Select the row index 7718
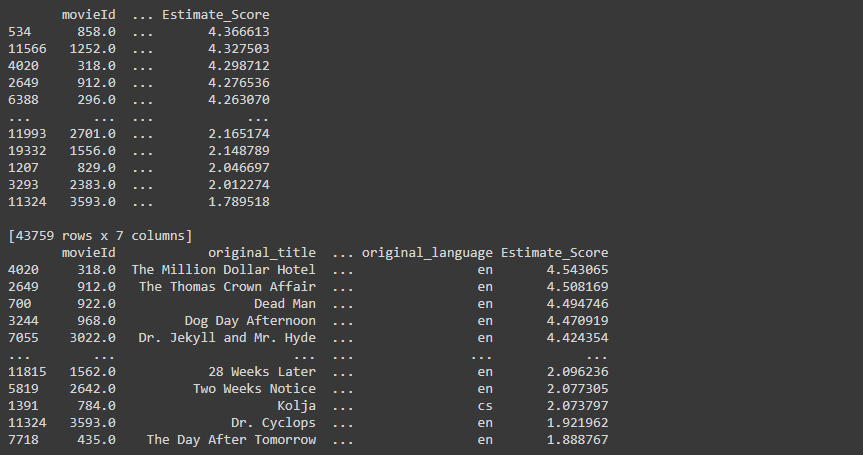Viewport: 863px width, 455px height. (x=23, y=440)
